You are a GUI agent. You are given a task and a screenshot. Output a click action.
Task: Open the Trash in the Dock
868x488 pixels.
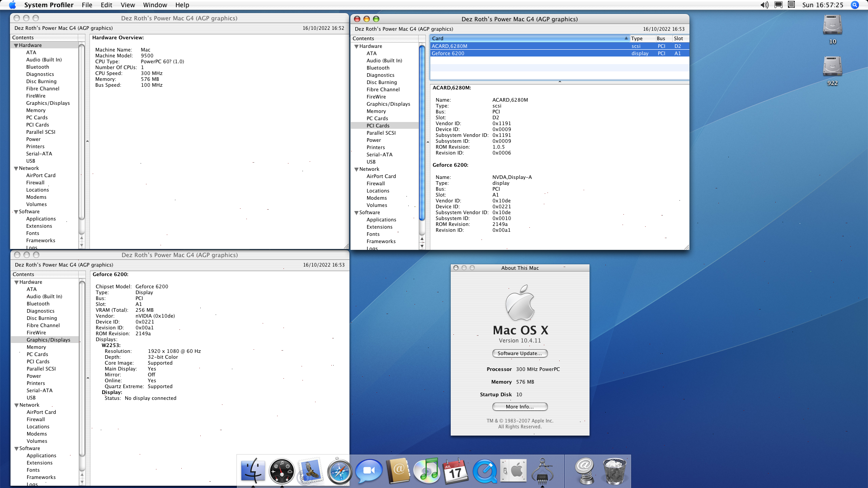tap(614, 471)
